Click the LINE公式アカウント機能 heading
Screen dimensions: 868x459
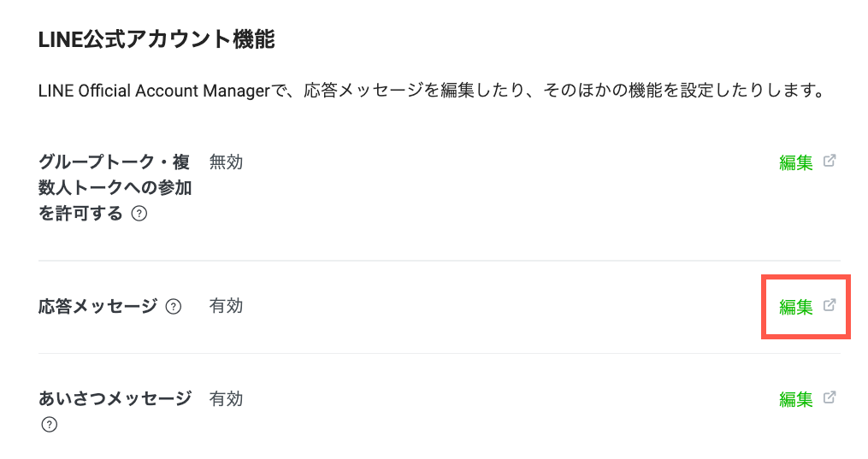coord(156,39)
